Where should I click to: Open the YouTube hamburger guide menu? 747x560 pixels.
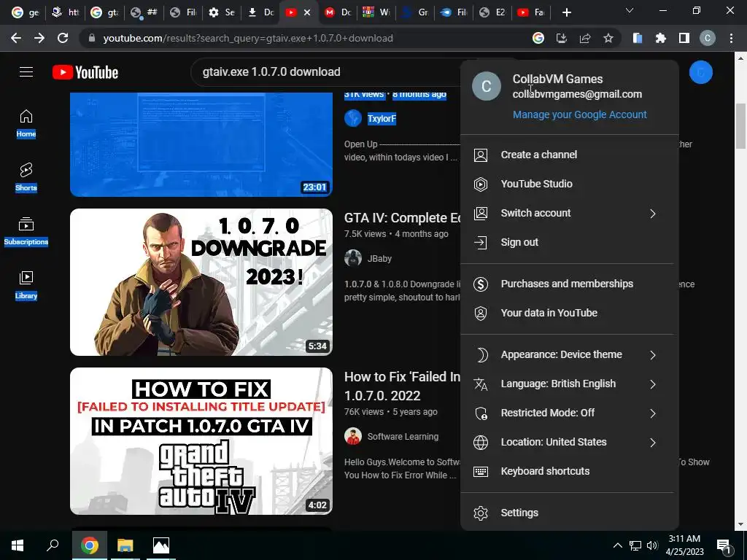[x=26, y=72]
